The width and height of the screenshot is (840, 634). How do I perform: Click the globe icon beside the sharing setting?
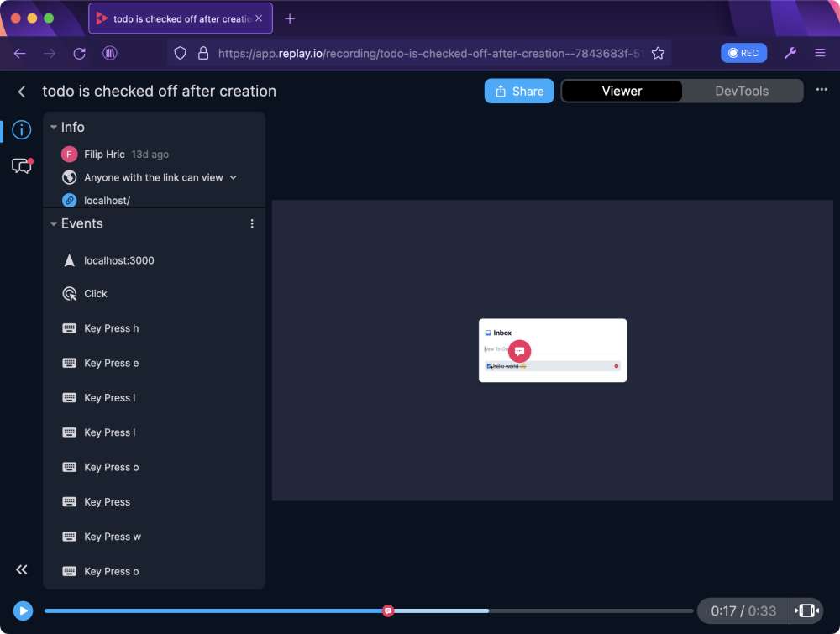click(x=69, y=178)
